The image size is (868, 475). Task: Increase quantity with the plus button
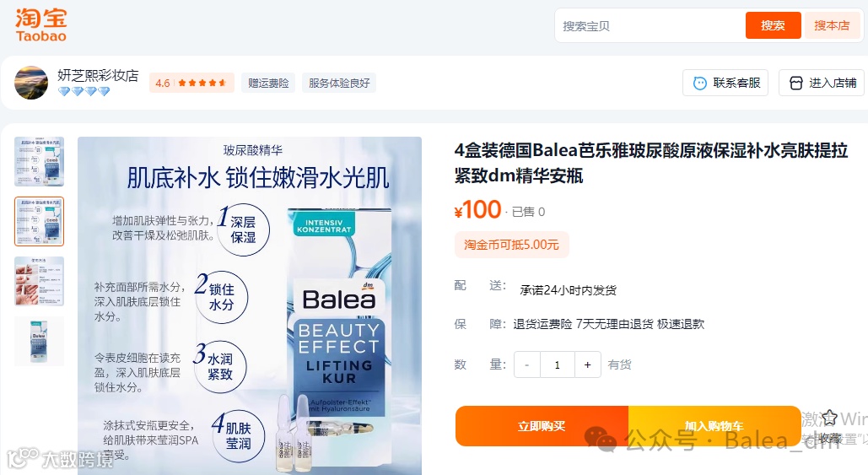587,364
